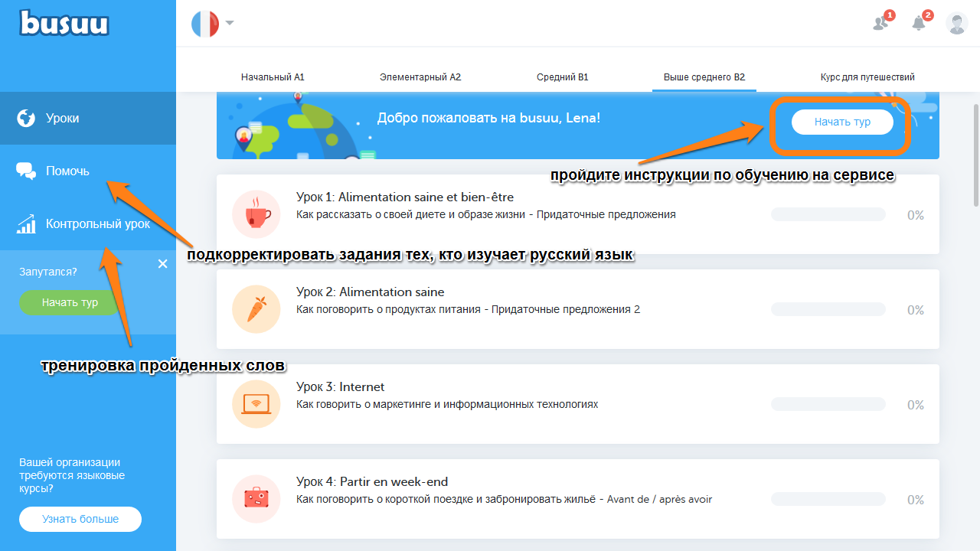Viewport: 980px width, 551px height.
Task: Open the Элементарный A2 level tab
Action: (420, 77)
